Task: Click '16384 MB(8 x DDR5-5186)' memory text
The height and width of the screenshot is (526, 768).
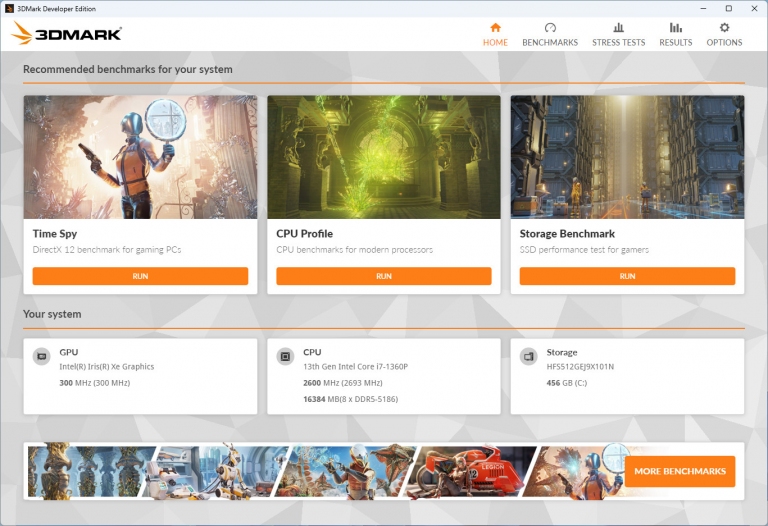Action: pyautogui.click(x=350, y=399)
